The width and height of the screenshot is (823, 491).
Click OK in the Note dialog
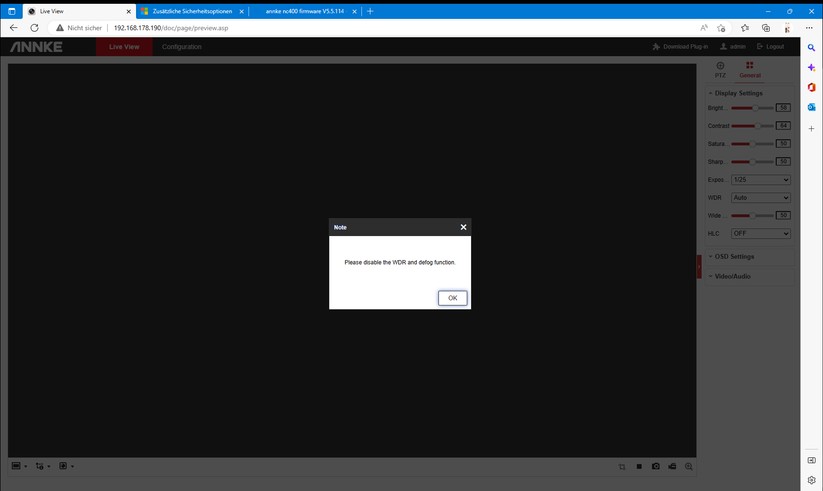tap(452, 298)
